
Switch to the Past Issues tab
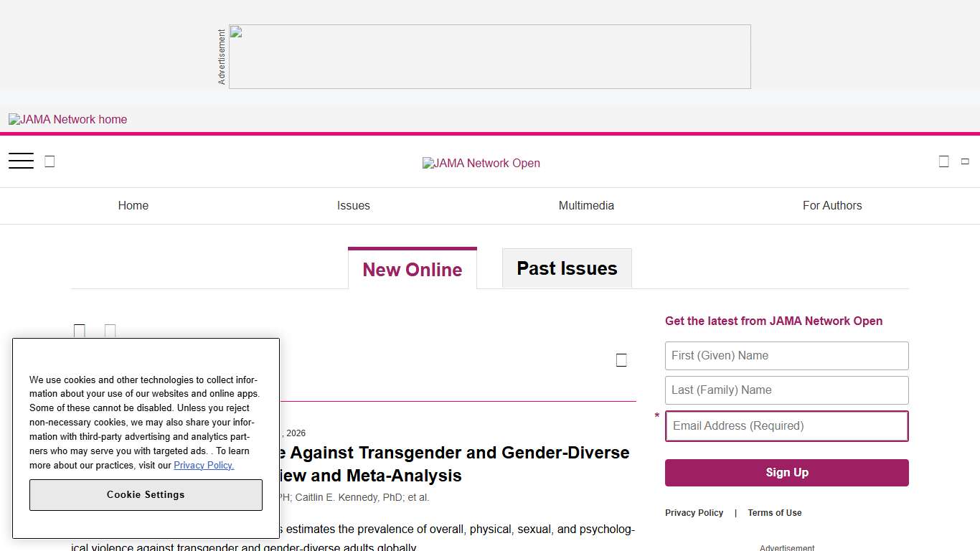[x=567, y=268]
